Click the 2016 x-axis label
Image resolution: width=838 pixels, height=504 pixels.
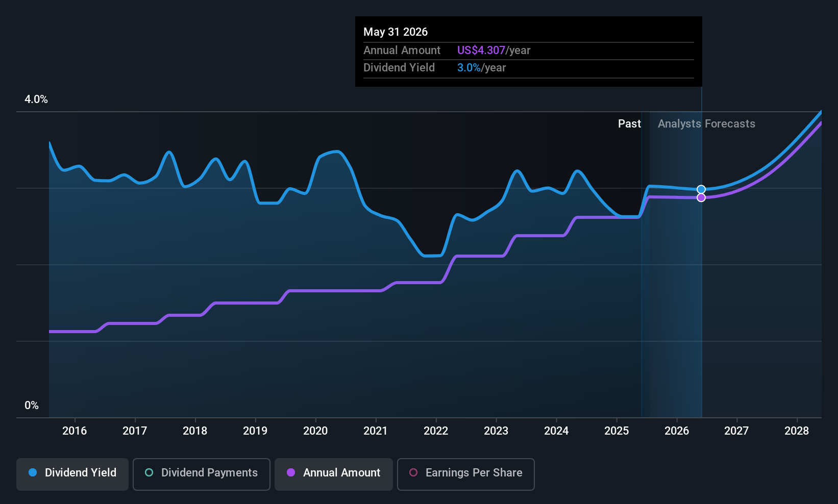pos(75,431)
